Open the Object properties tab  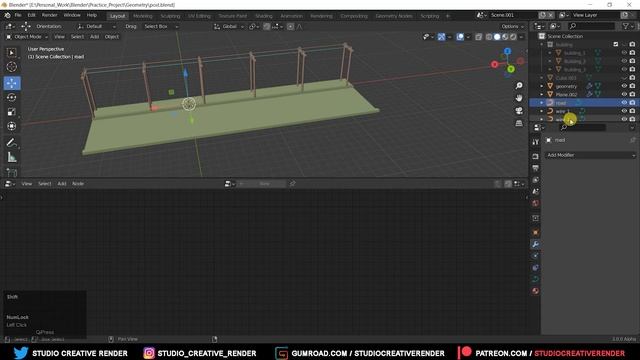tap(536, 232)
